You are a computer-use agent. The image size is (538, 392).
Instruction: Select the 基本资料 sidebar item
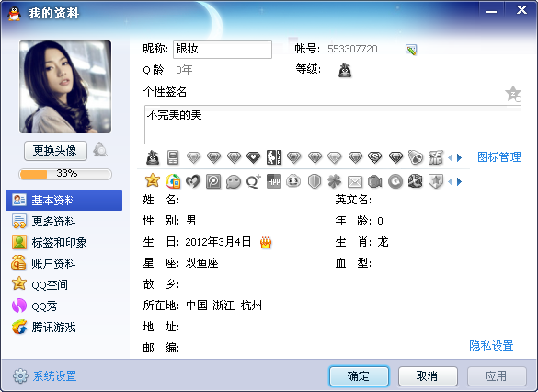[x=63, y=200]
